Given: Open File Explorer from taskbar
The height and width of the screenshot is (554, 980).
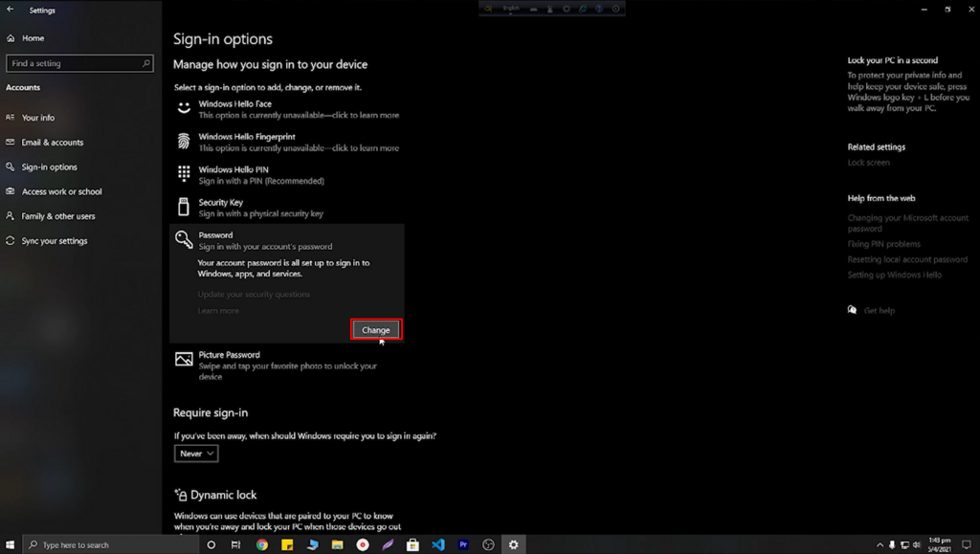Looking at the screenshot, I should 338,544.
